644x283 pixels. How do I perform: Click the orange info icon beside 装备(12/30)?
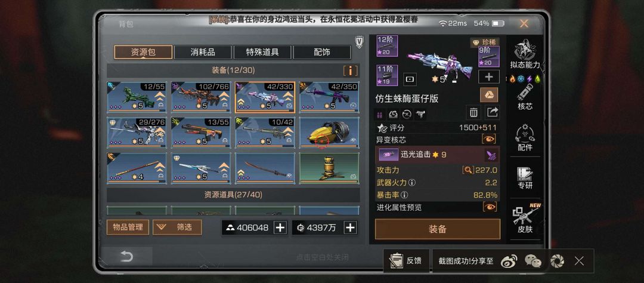tap(350, 70)
